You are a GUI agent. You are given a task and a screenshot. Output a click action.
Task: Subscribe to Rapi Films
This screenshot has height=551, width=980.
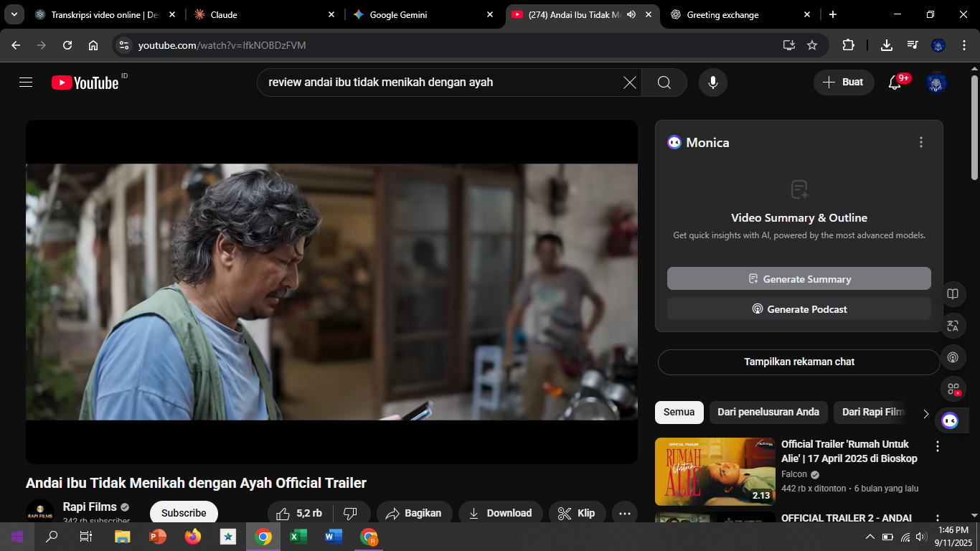[184, 512]
